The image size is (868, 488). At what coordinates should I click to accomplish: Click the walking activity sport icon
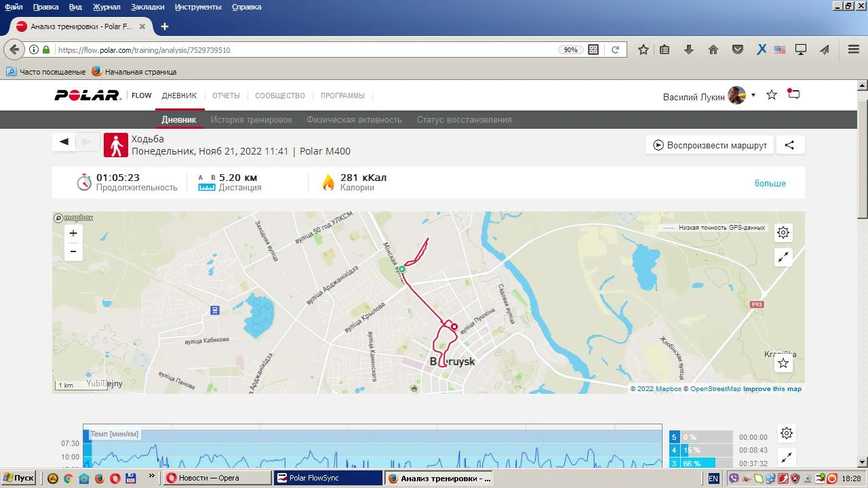[116, 145]
